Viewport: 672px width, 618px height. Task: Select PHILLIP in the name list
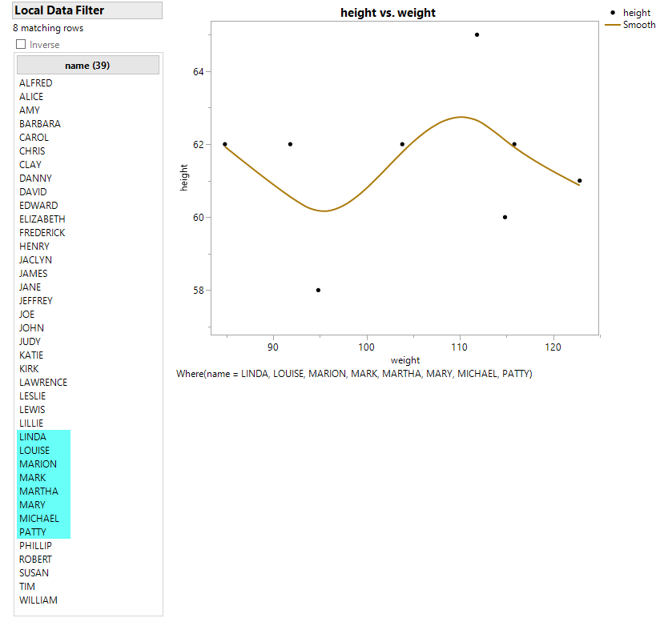[35, 545]
